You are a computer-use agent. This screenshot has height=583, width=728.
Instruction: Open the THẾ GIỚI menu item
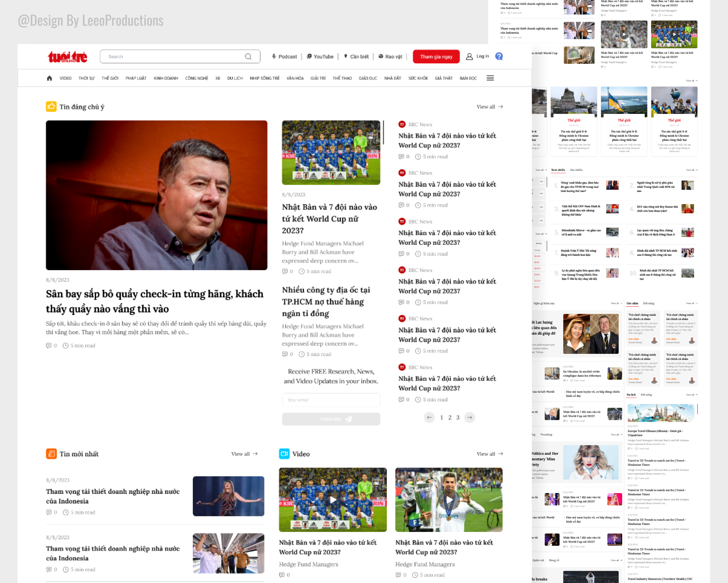pos(110,78)
